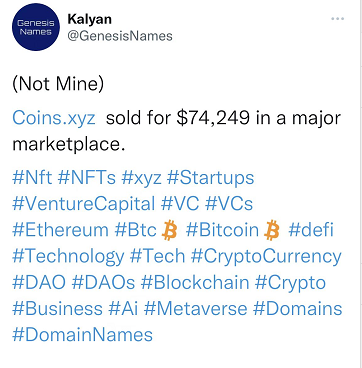The height and width of the screenshot is (368, 362).
Task: Click the #DomainNames hashtag
Action: (83, 335)
